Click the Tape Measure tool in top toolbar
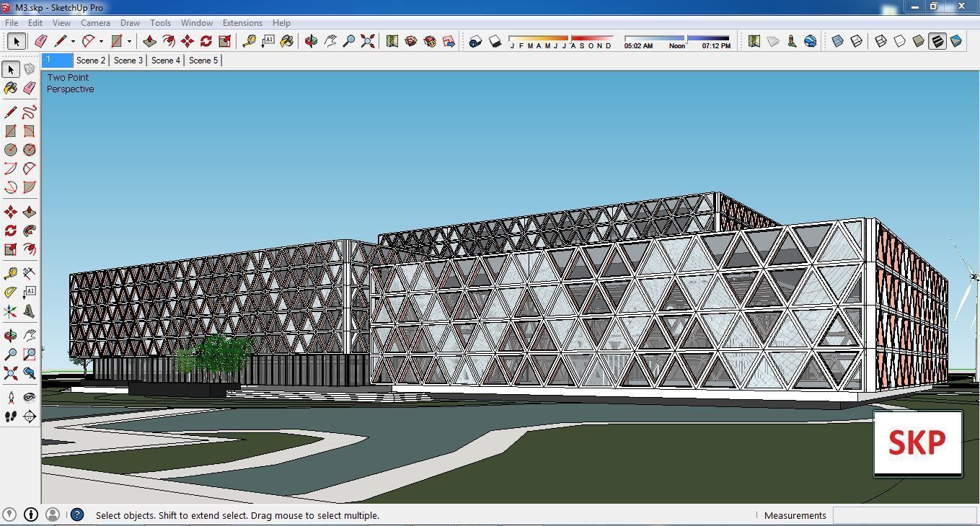This screenshot has width=980, height=526. pos(250,41)
